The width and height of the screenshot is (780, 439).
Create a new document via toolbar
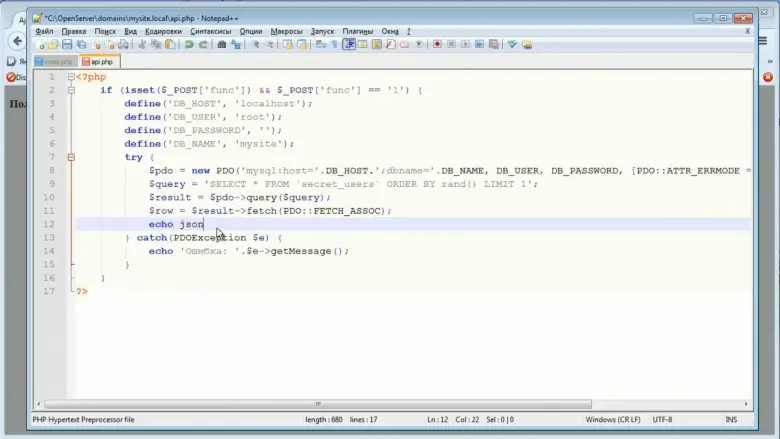pyautogui.click(x=40, y=45)
